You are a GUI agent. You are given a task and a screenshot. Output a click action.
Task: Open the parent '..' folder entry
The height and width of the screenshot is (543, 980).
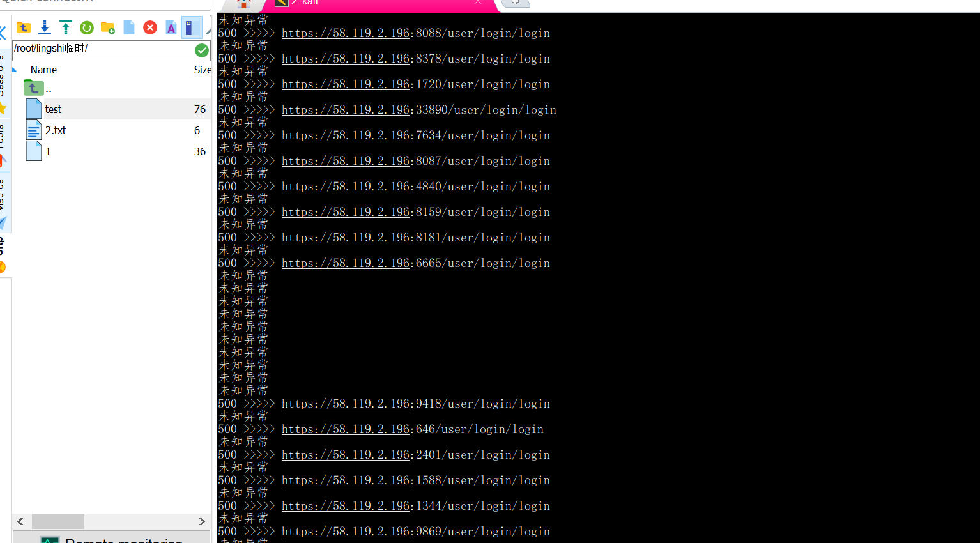tap(38, 88)
